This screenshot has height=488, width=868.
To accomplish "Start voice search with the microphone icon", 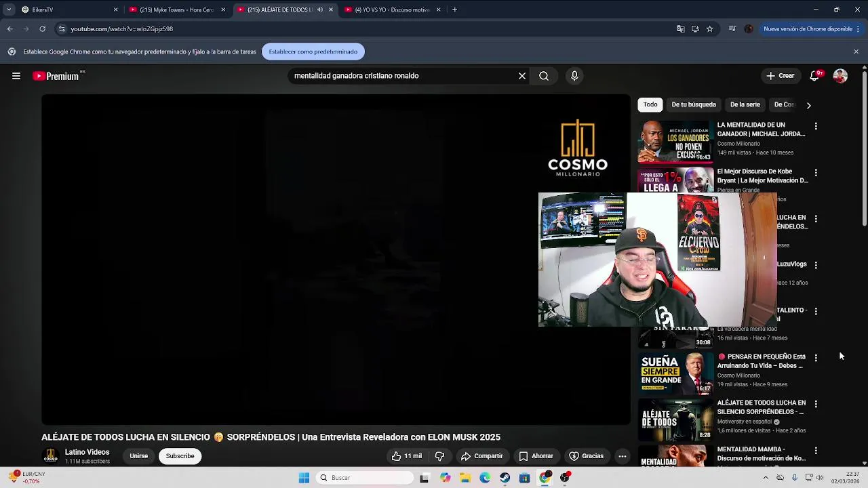I will coord(574,76).
